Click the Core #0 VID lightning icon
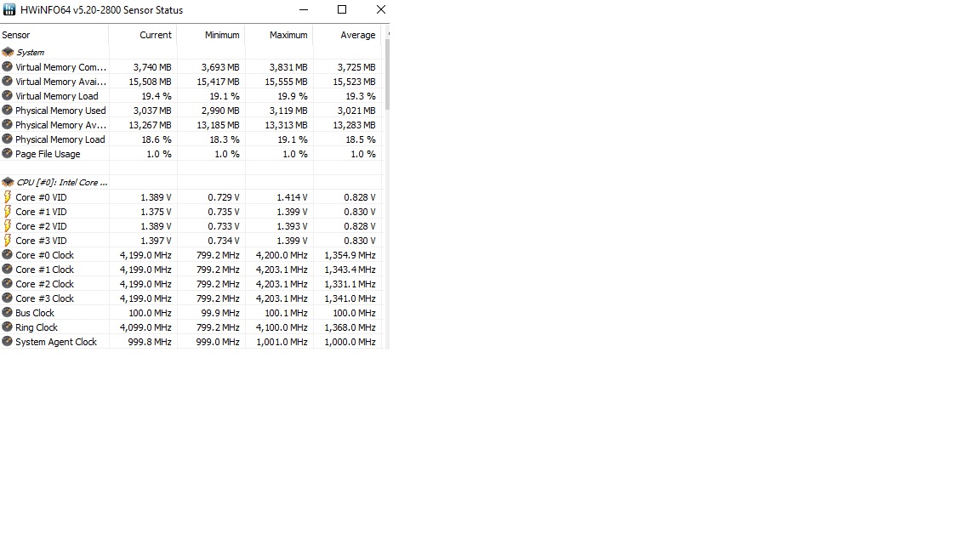Screen dimensions: 980x551 tap(8, 196)
